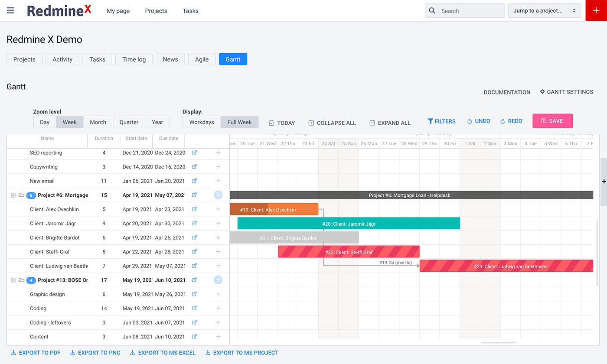Click the 4 subtasks badge on Project #13
This screenshot has width=607, height=364.
pos(31,280)
